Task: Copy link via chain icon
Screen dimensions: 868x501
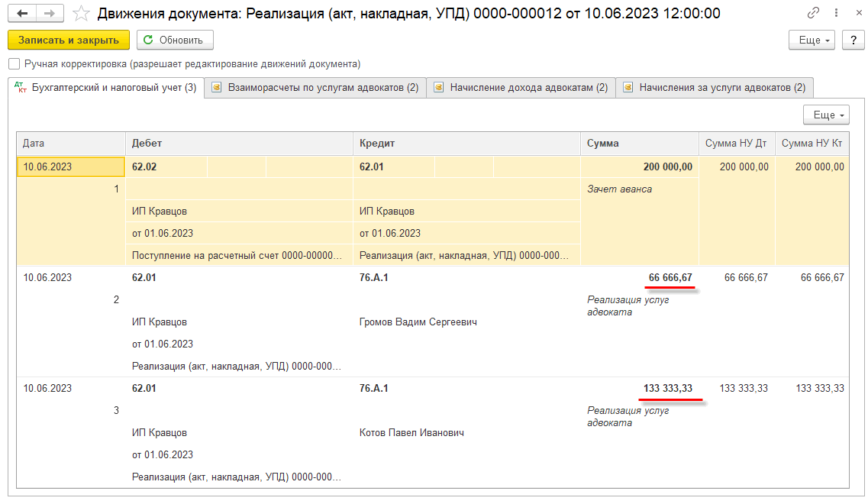Action: click(x=814, y=14)
